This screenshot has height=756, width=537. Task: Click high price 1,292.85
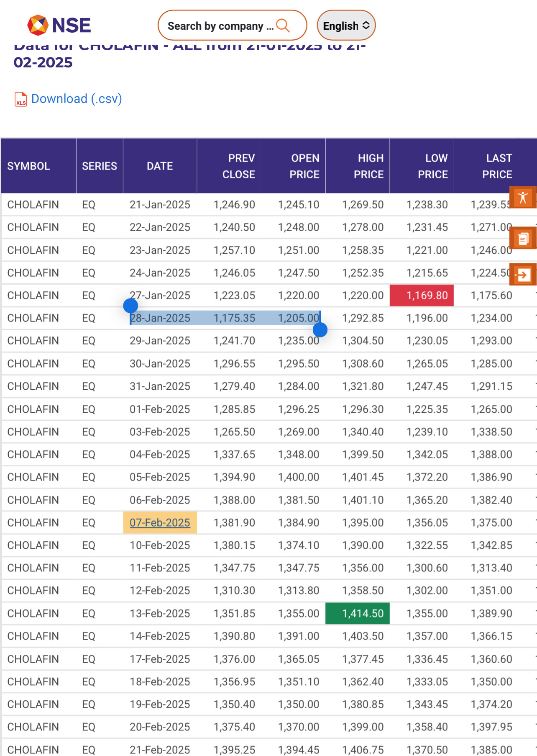point(363,318)
